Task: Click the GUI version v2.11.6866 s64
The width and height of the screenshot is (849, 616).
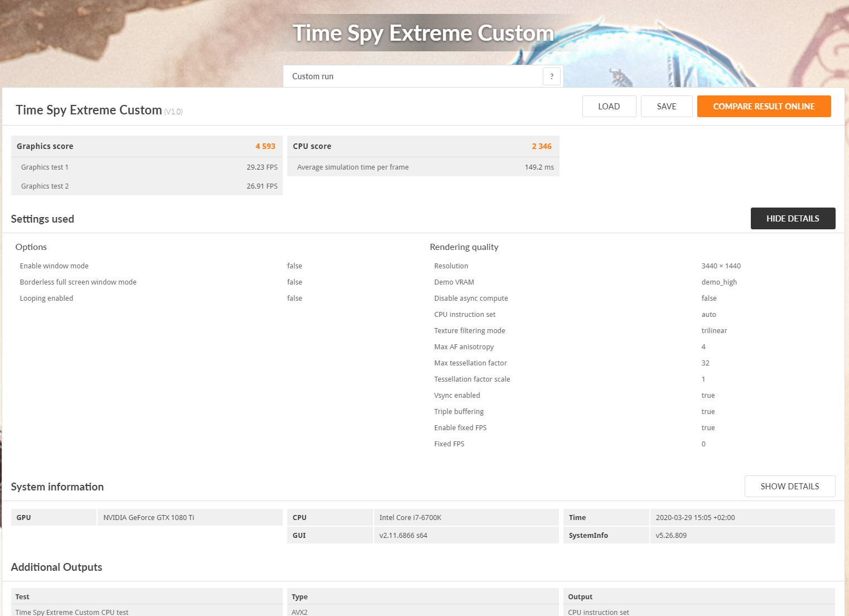Action: [403, 536]
